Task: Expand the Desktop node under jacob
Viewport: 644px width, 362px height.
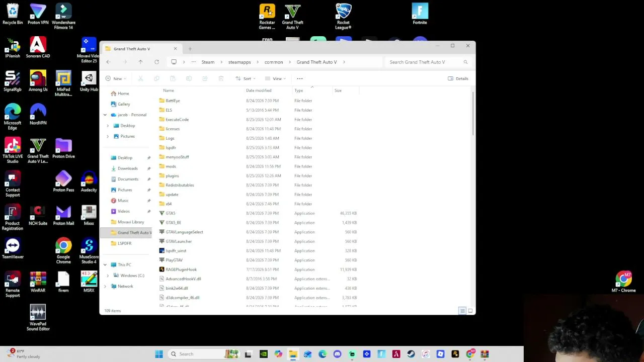Action: pyautogui.click(x=108, y=126)
